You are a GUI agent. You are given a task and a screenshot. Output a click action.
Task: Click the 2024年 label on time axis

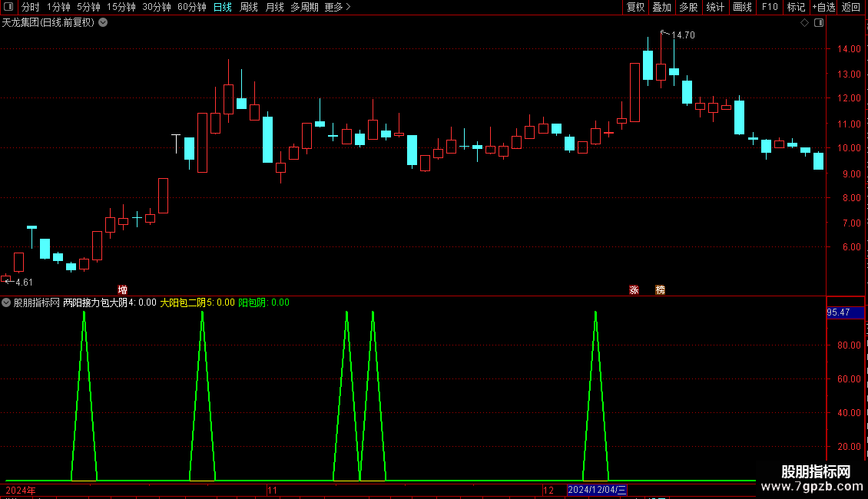(21, 491)
